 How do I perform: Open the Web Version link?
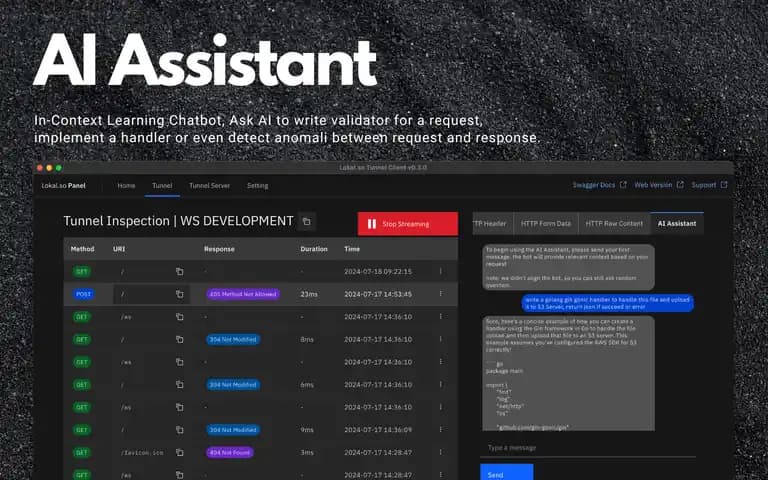tap(659, 185)
